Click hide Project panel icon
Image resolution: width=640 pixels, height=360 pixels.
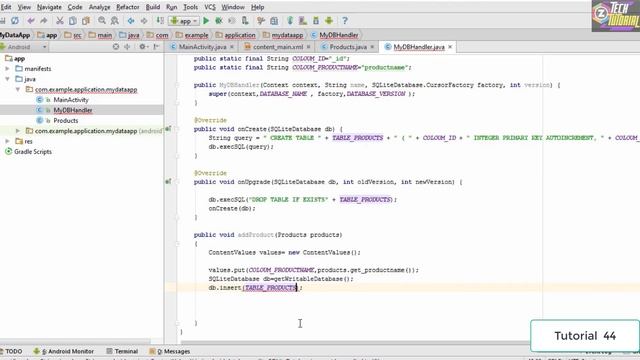[156, 47]
